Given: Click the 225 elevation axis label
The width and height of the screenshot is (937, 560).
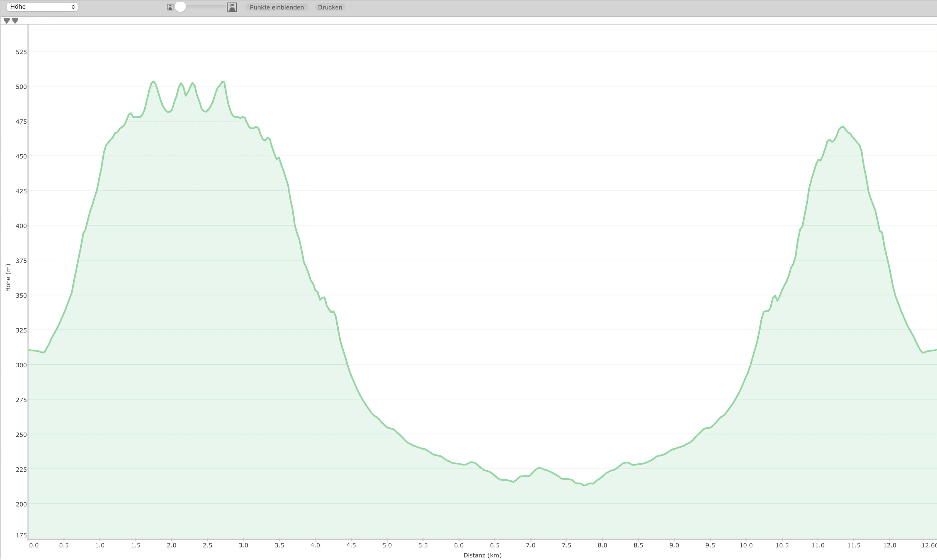Looking at the screenshot, I should pos(21,469).
